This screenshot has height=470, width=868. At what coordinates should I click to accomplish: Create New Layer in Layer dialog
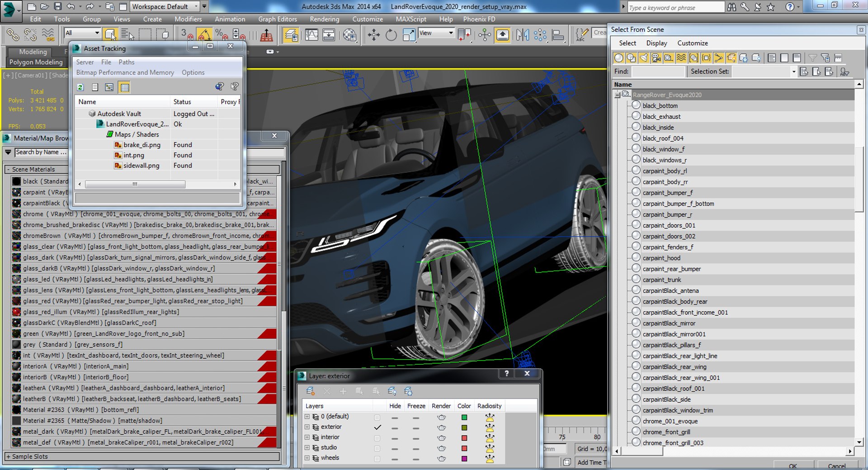(310, 391)
